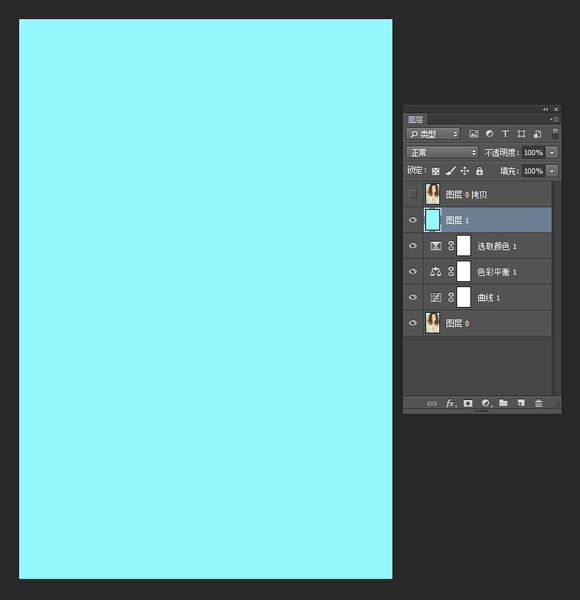
Task: Click the lock image pixels brush icon
Action: coord(450,171)
